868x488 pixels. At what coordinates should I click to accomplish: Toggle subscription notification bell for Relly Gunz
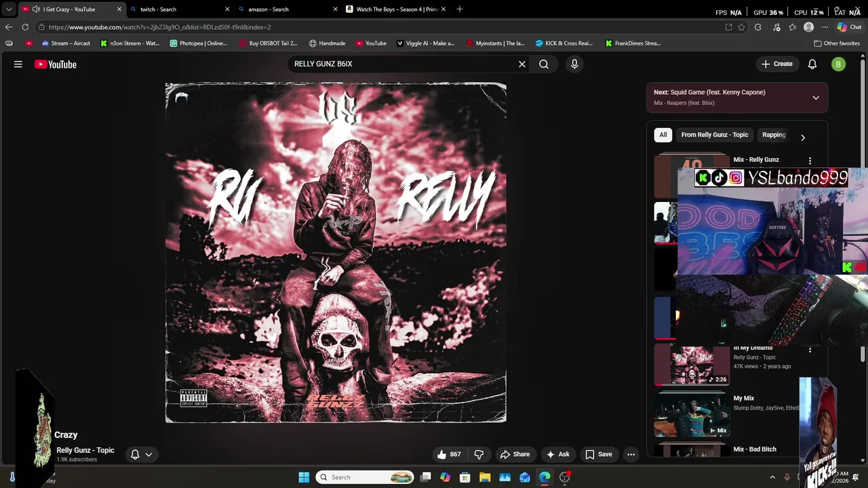(135, 455)
